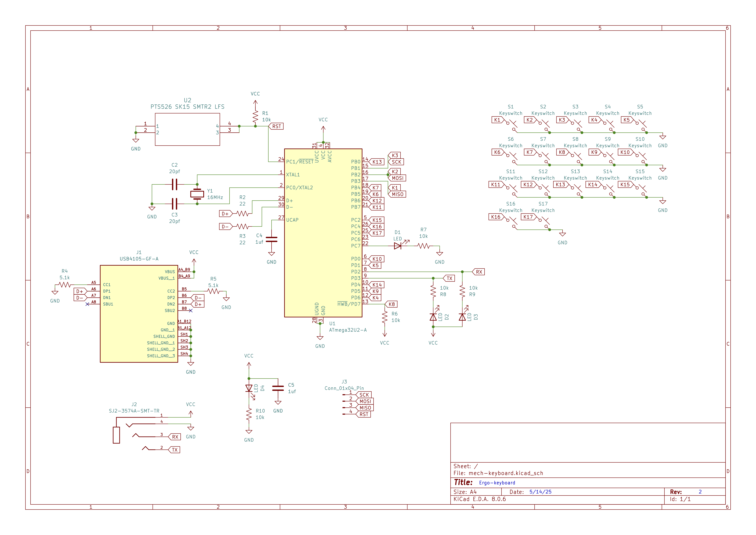Click the 'Size: A4' text
Viewport: 756px width, 535px height.
point(465,492)
